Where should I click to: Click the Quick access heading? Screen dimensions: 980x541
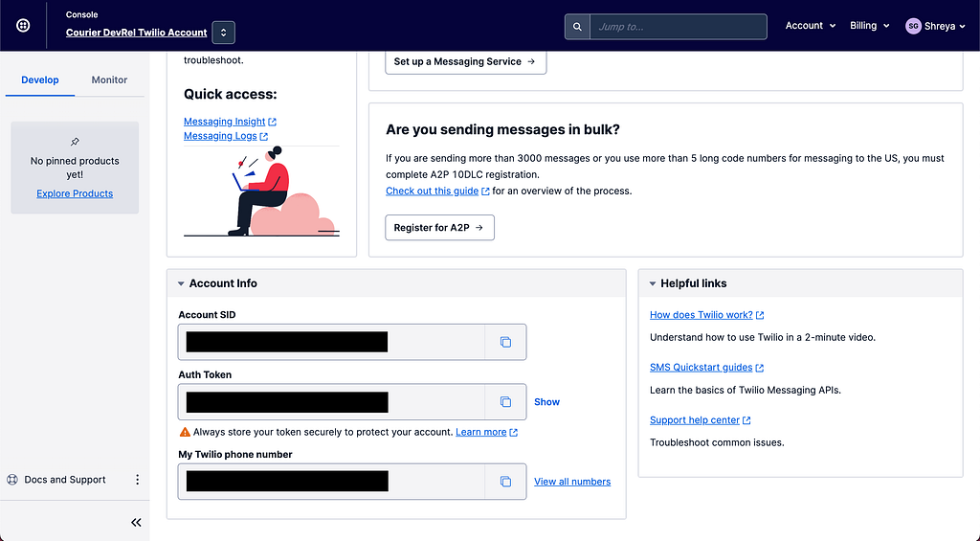tap(230, 95)
